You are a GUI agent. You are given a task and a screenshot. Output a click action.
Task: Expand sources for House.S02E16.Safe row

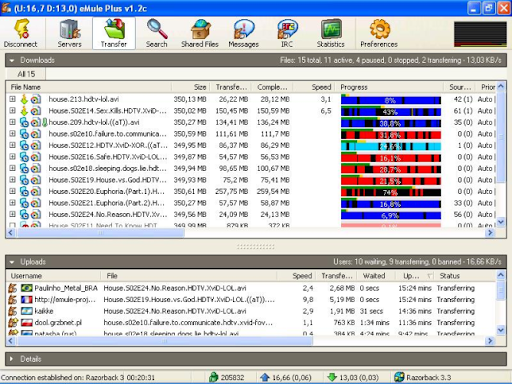[x=12, y=157]
